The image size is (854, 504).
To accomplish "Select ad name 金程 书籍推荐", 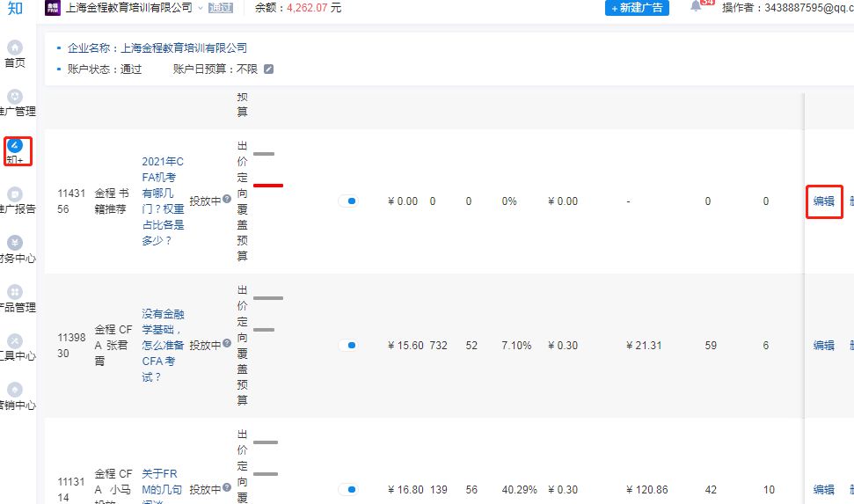I will [x=112, y=201].
